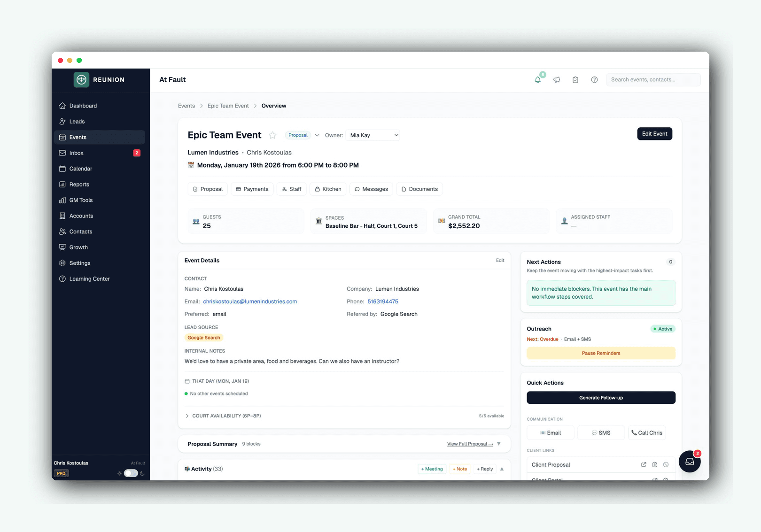Screen dimensions: 761x532
Task: Click the Proposal status badge
Action: 298,135
